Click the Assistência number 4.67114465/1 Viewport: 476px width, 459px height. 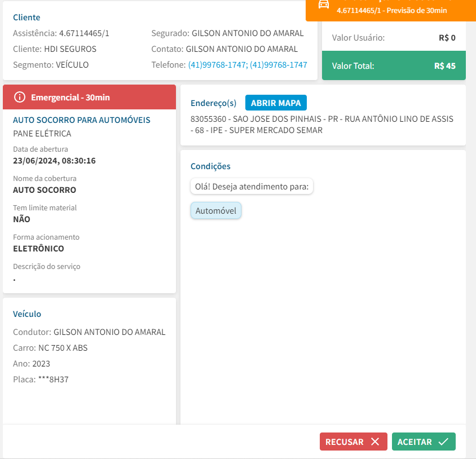[x=84, y=33]
